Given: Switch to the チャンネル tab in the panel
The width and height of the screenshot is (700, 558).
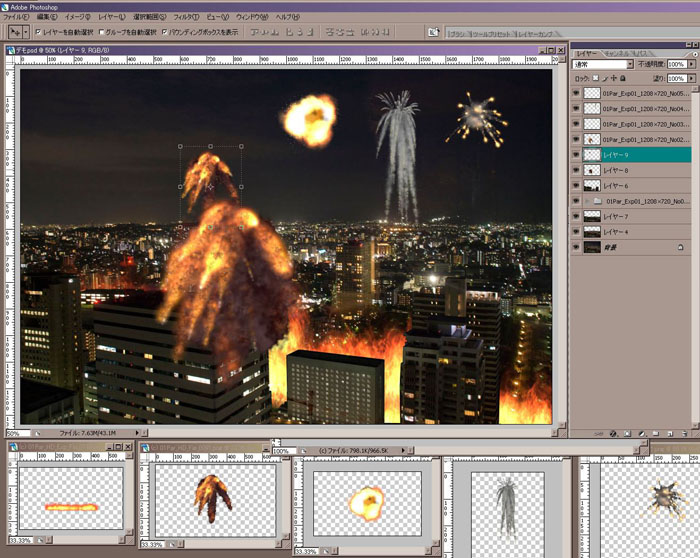Looking at the screenshot, I should point(617,54).
